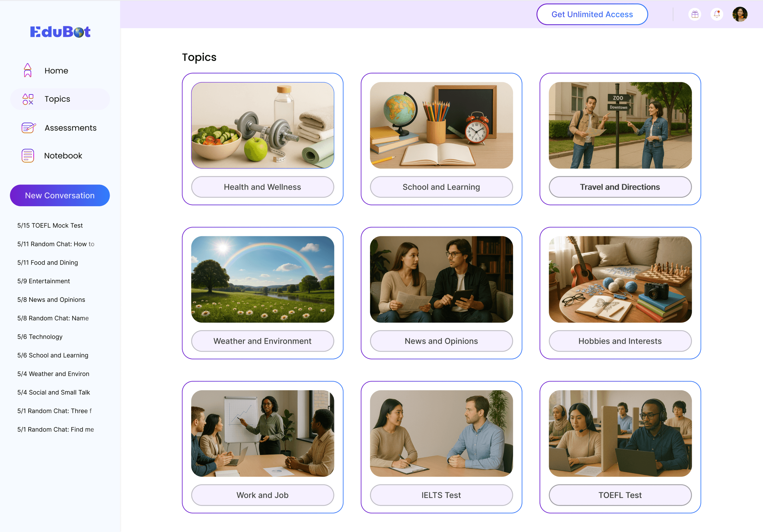Viewport: 763px width, 532px height.
Task: Select Health and Wellness topic button
Action: (263, 187)
